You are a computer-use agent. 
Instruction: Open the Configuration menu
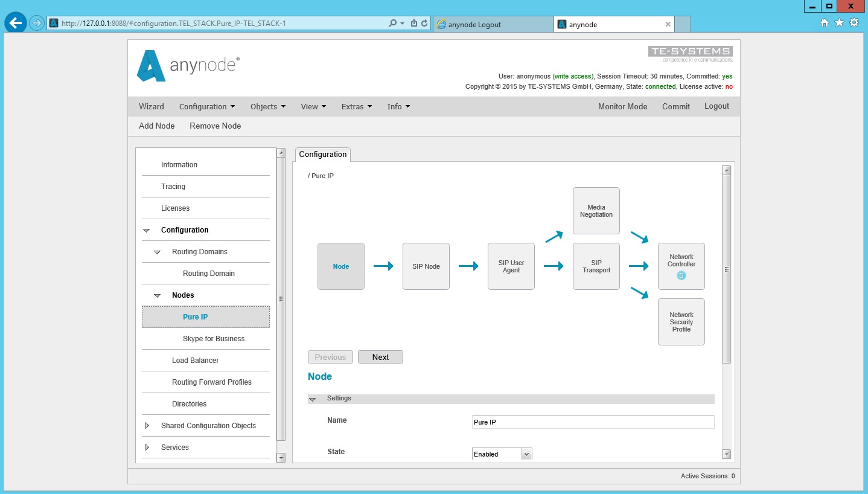coord(207,106)
